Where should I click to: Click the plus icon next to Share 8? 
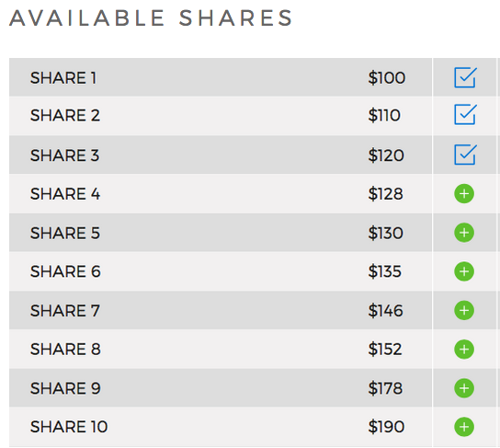(464, 350)
